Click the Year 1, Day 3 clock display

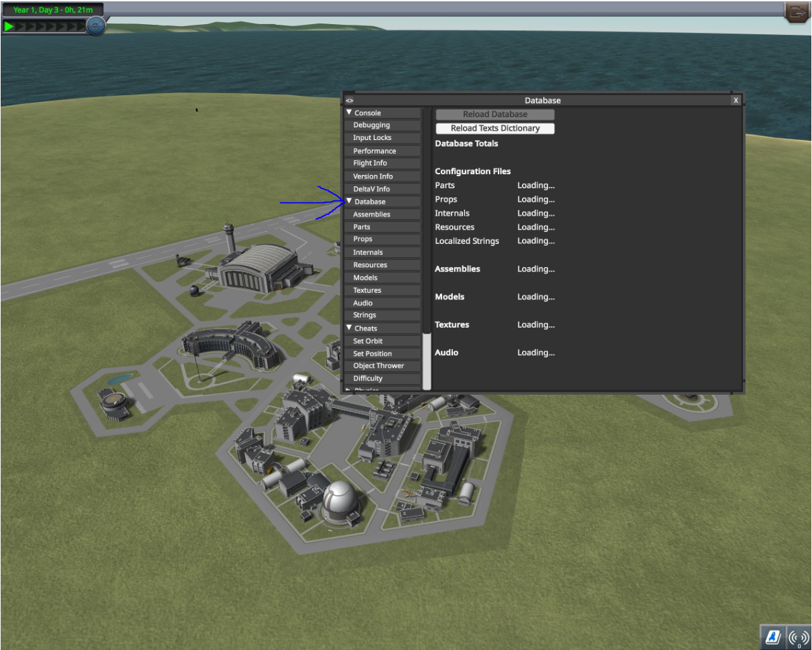tap(53, 10)
